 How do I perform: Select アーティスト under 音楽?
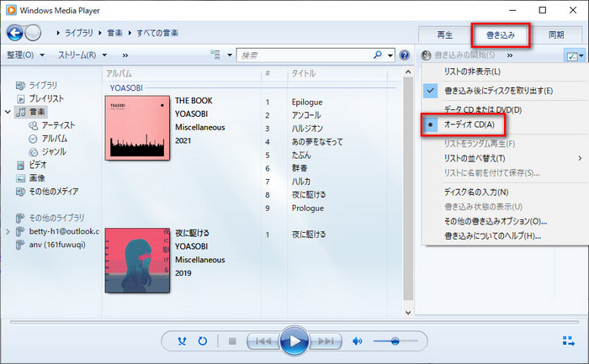click(58, 125)
